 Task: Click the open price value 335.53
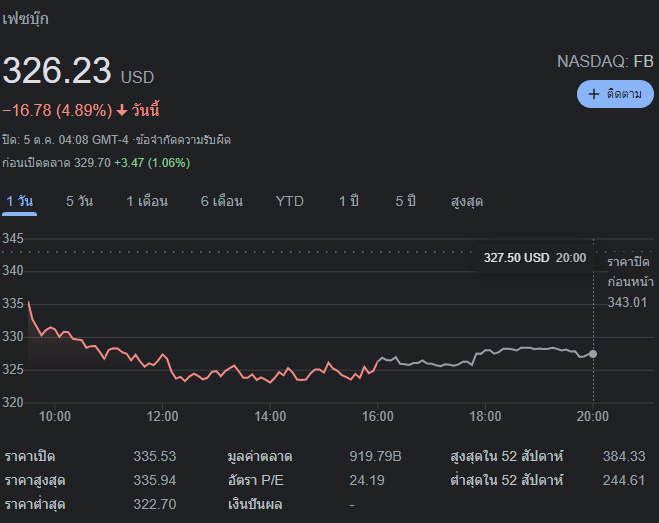(154, 456)
